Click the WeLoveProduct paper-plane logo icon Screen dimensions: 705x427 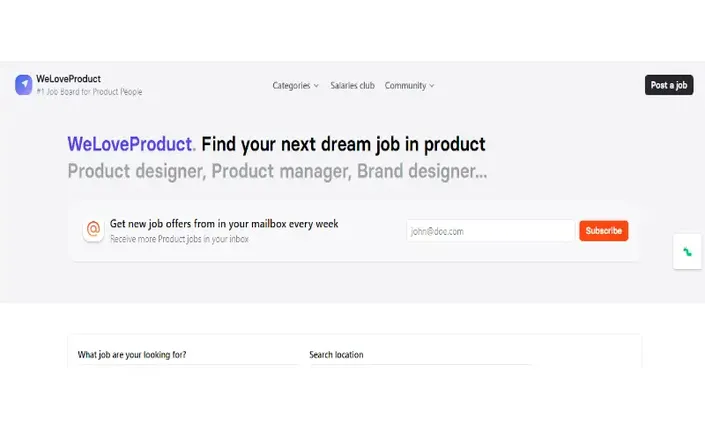coord(24,85)
